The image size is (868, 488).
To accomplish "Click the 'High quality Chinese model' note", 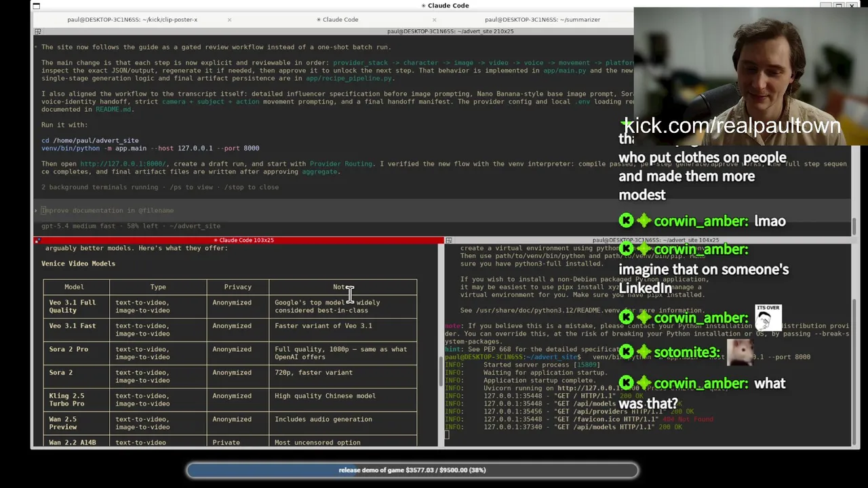I will pyautogui.click(x=325, y=396).
